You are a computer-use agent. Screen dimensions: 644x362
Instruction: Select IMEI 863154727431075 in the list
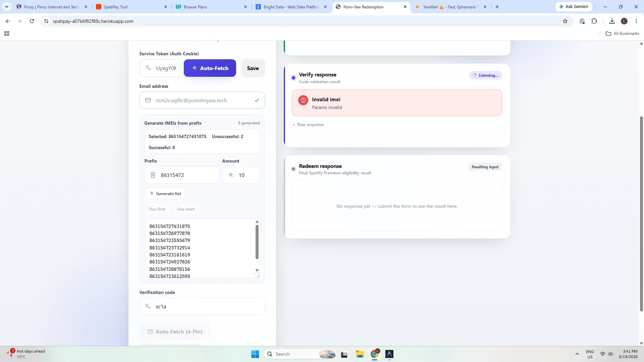(x=170, y=226)
